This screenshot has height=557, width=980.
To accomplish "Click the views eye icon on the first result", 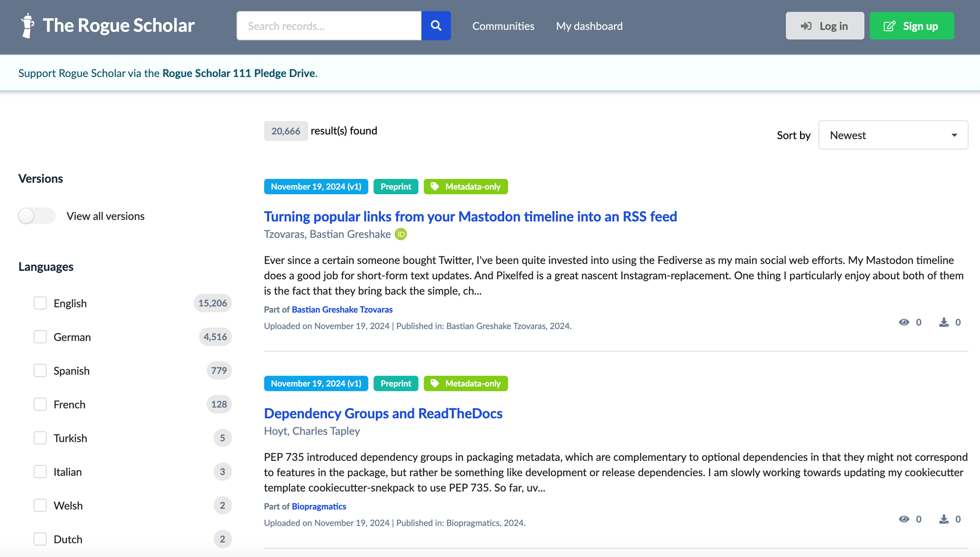I will click(904, 322).
